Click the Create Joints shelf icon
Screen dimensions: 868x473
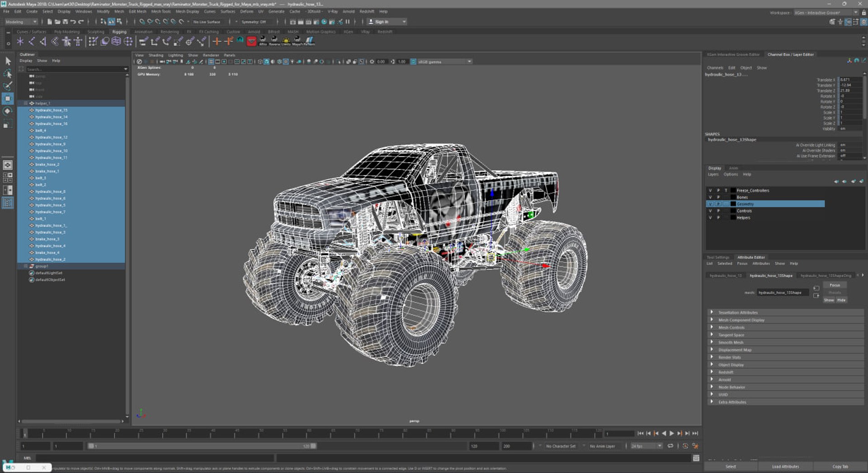coord(32,42)
